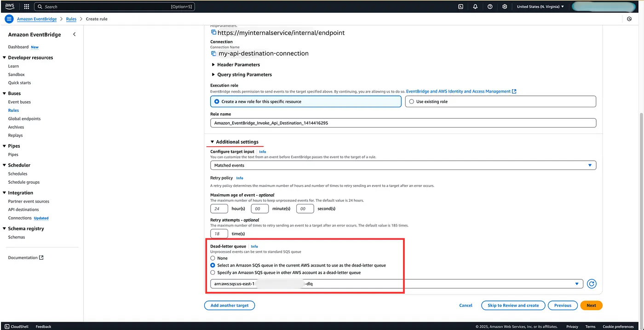
Task: Open Event buses in sidebar
Action: (19, 102)
